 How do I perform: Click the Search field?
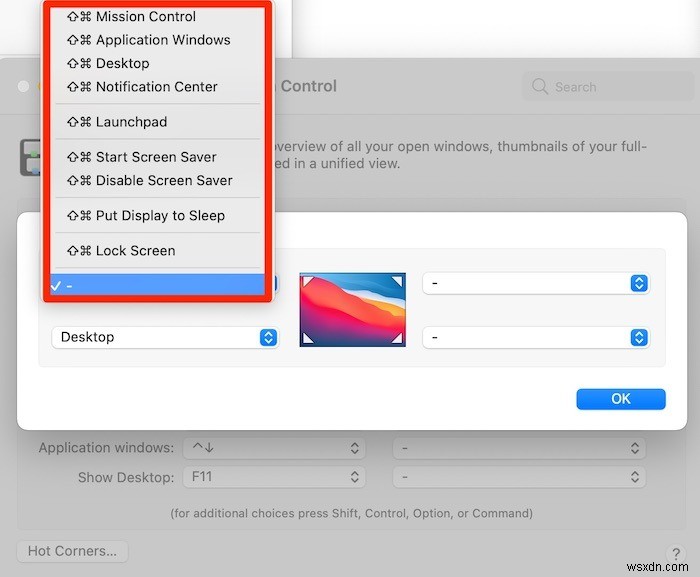[x=608, y=86]
